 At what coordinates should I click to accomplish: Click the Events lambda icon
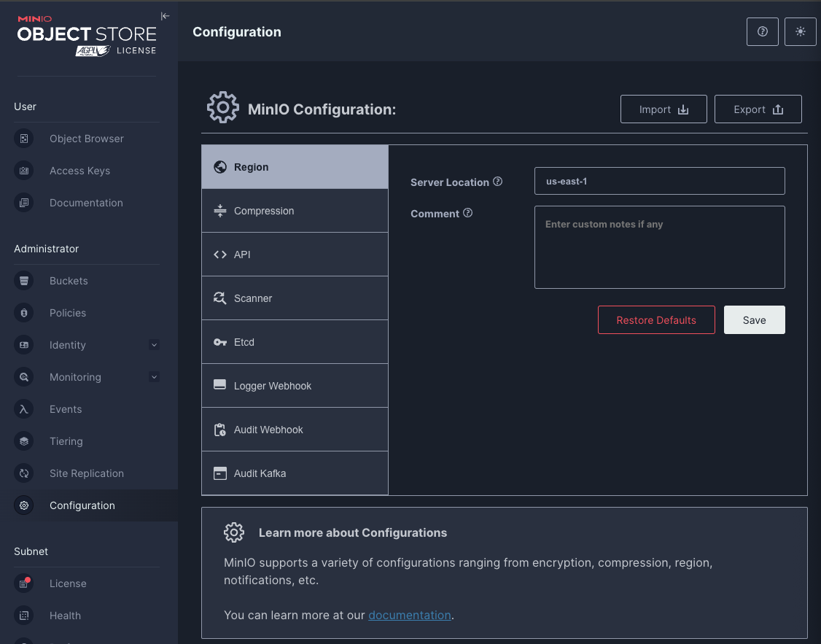[x=24, y=409]
